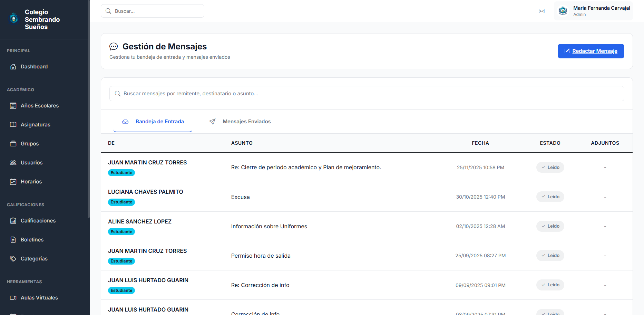The height and width of the screenshot is (315, 644).
Task: Go to Grupos in sidebar
Action: point(30,144)
